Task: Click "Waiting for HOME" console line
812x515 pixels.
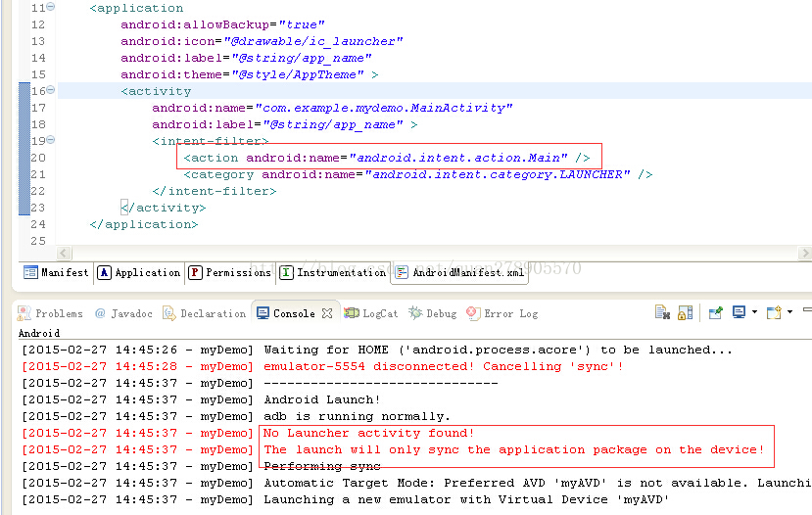Action: (x=499, y=350)
